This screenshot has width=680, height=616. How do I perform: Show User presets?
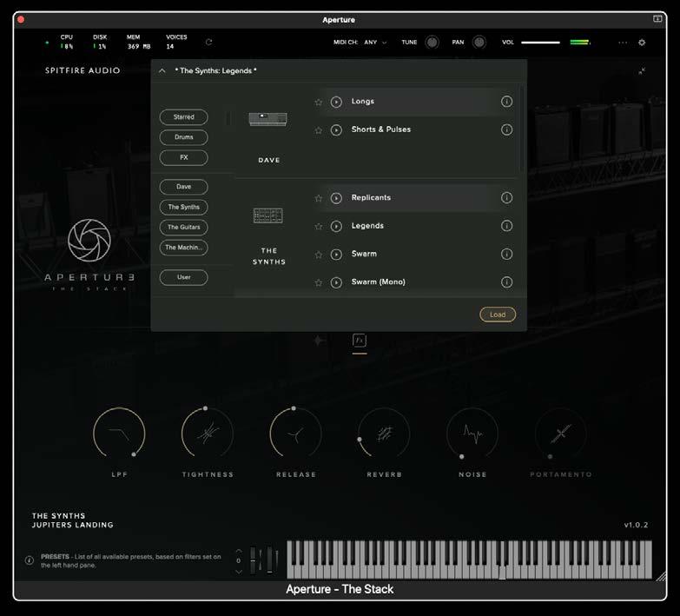tap(183, 277)
